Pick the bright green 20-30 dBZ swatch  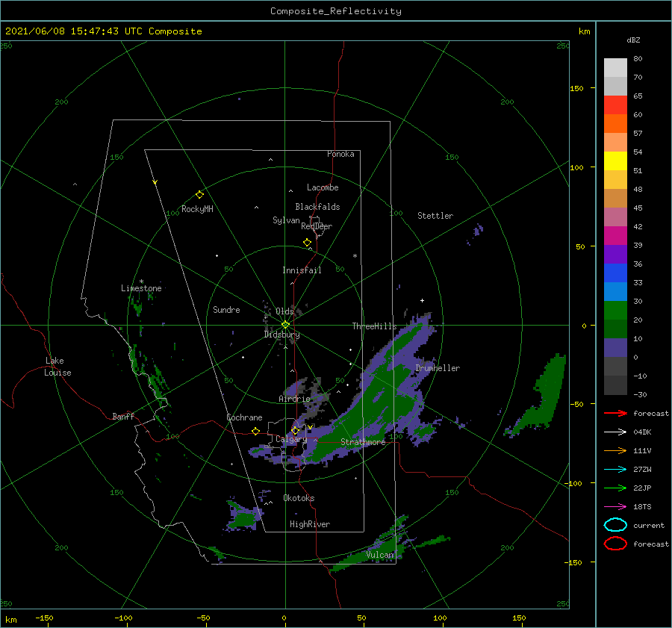pyautogui.click(x=615, y=311)
